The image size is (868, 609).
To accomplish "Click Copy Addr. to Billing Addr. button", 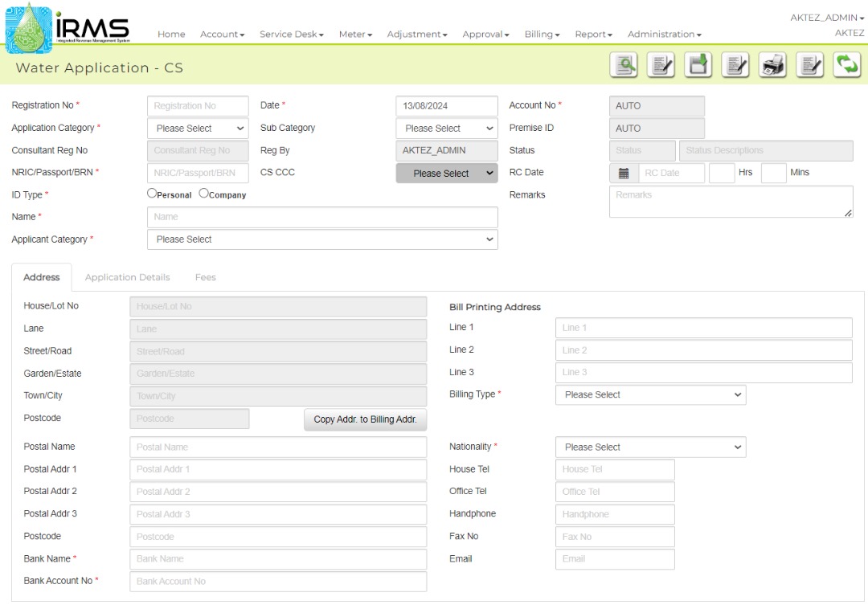I will (x=366, y=419).
